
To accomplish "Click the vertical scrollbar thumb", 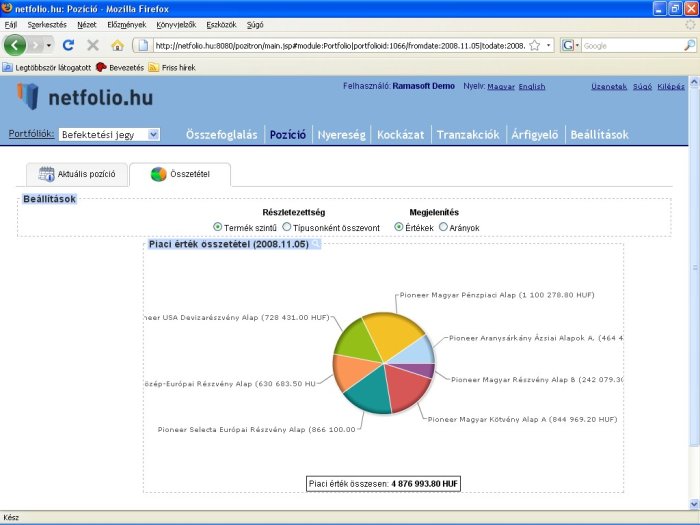I will click(694, 267).
